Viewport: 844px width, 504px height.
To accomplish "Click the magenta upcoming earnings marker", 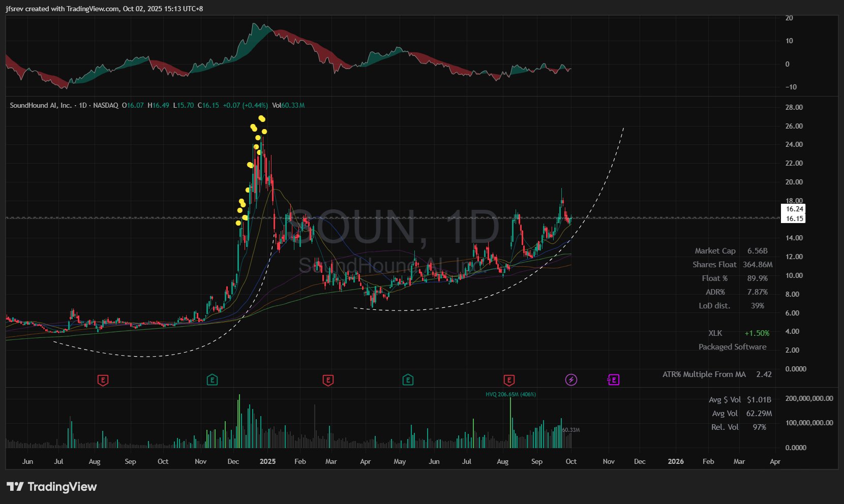I will (613, 380).
